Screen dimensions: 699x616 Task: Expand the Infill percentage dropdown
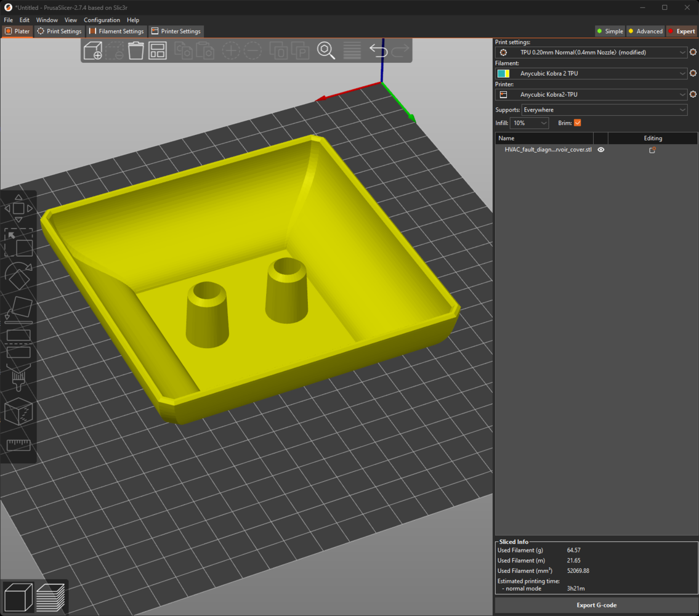530,123
